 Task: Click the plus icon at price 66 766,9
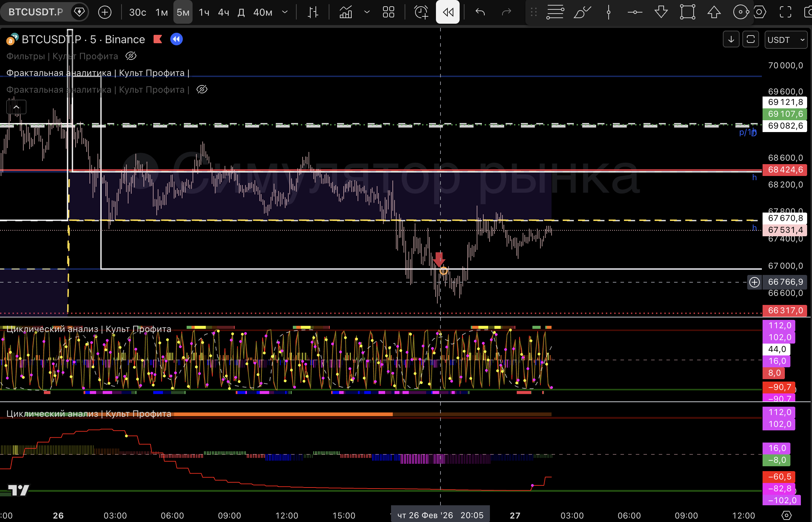coord(755,282)
